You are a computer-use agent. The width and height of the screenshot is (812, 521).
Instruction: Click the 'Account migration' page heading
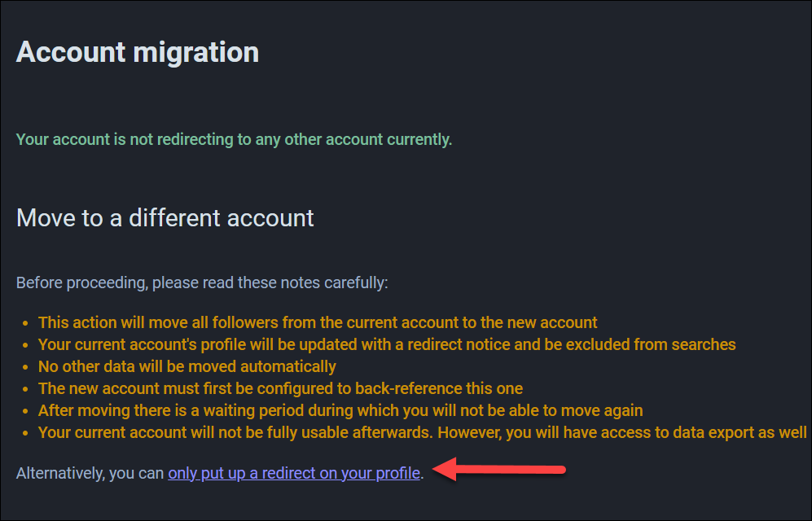pos(137,52)
